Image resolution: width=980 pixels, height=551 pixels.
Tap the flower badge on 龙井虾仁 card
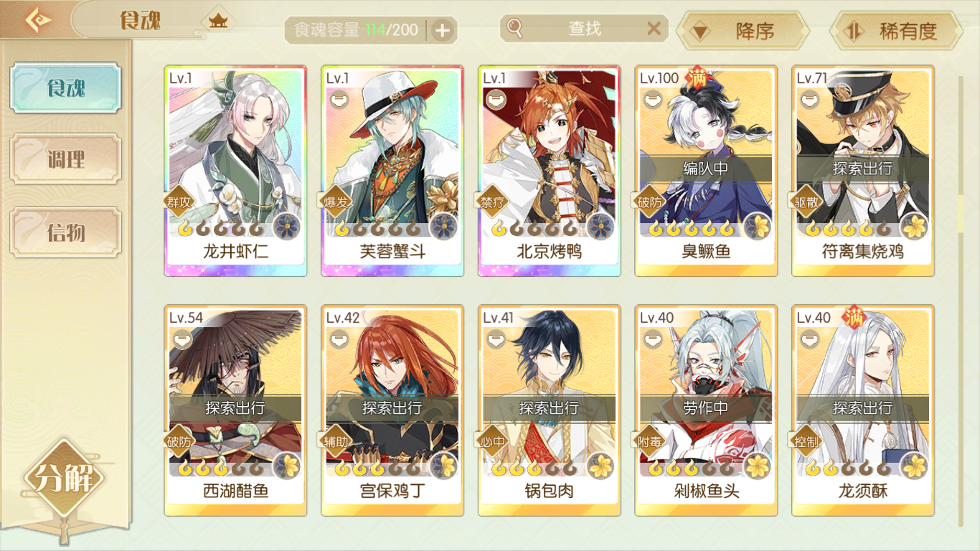287,227
